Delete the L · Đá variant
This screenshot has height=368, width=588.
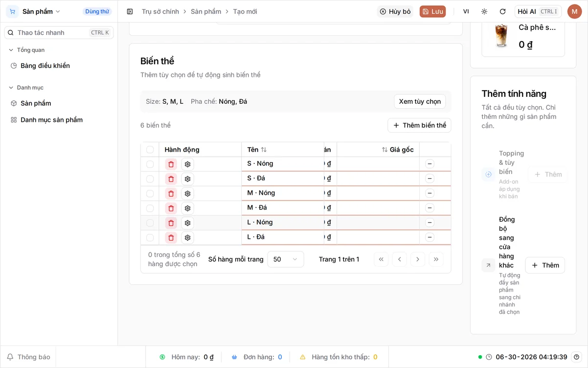[x=171, y=238]
